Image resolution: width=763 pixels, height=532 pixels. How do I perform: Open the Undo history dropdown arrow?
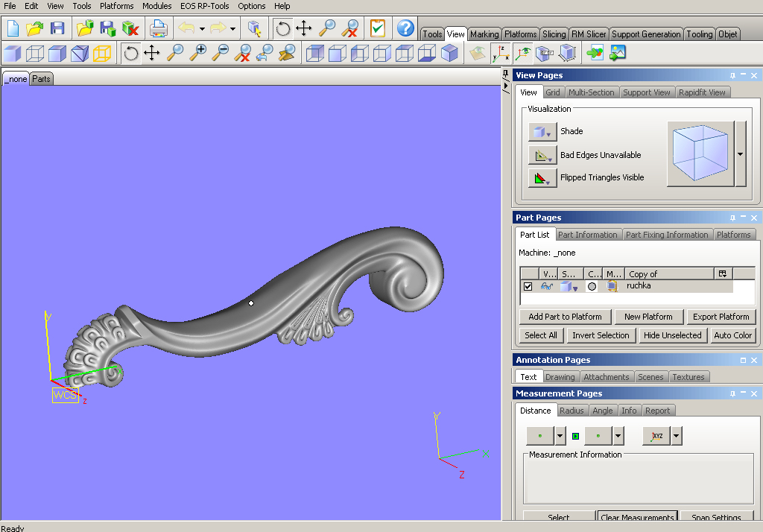(x=202, y=29)
